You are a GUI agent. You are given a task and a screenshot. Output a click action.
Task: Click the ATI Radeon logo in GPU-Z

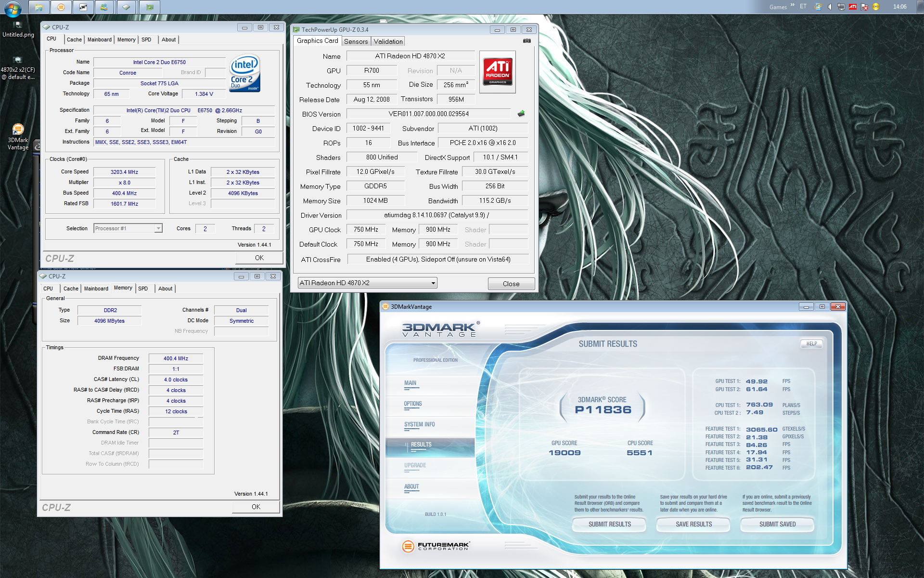[x=498, y=72]
